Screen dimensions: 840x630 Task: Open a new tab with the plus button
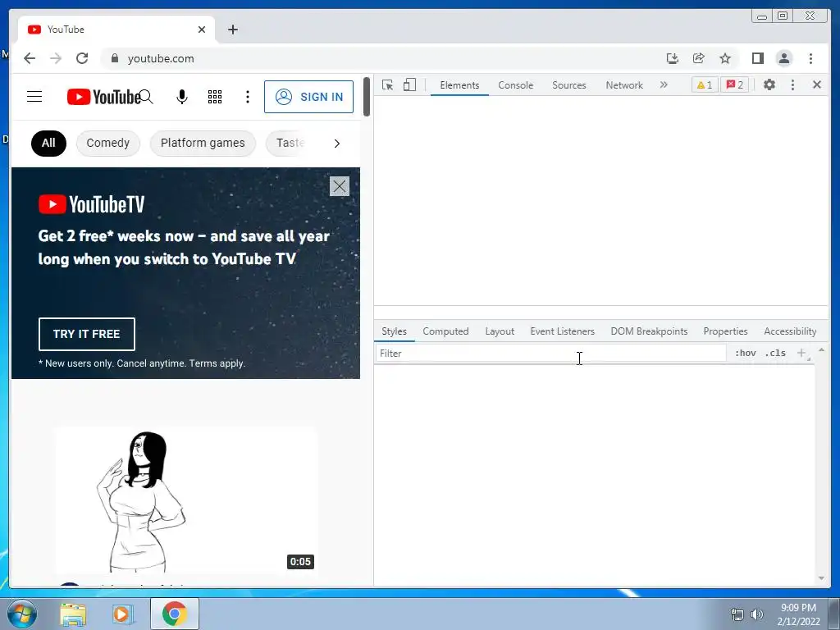point(232,30)
